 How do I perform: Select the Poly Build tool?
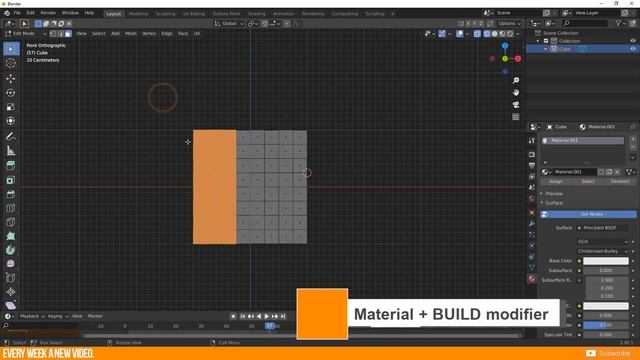tap(11, 236)
